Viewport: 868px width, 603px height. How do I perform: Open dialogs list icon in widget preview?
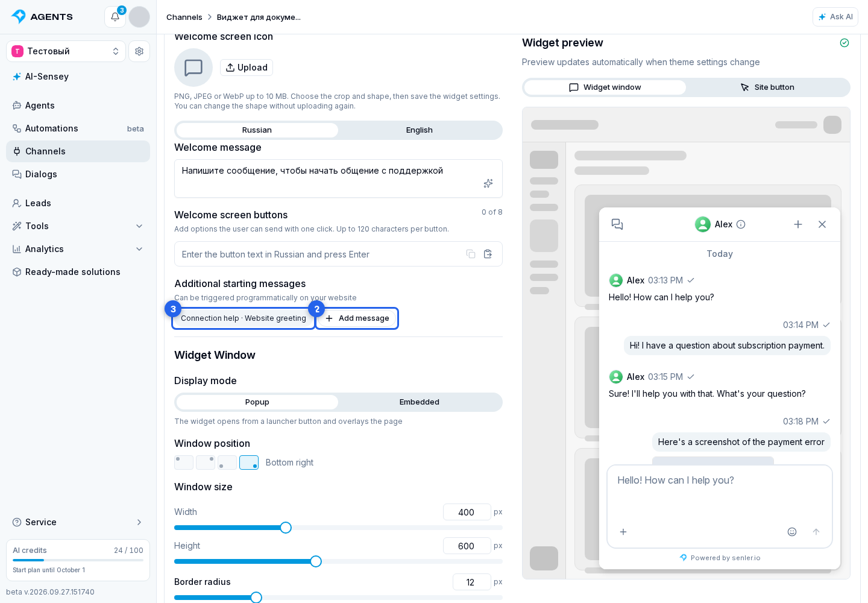point(617,224)
